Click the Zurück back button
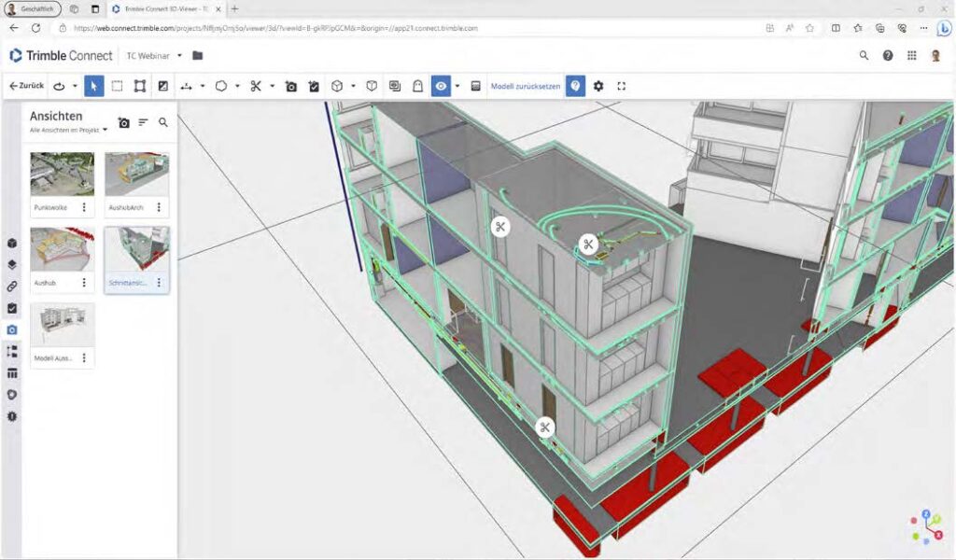Image resolution: width=956 pixels, height=560 pixels. tap(26, 86)
